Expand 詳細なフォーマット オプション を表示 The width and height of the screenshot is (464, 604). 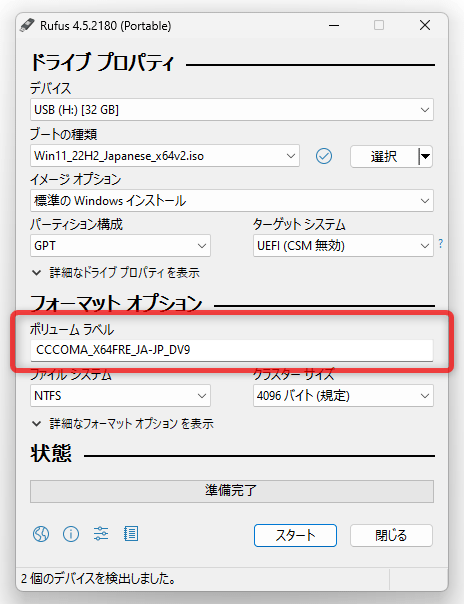[x=122, y=424]
